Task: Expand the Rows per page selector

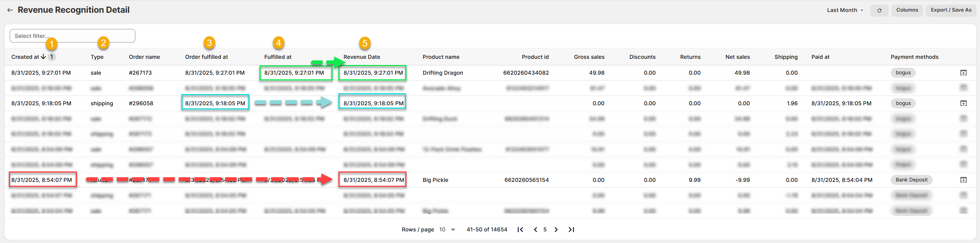Action: point(447,229)
